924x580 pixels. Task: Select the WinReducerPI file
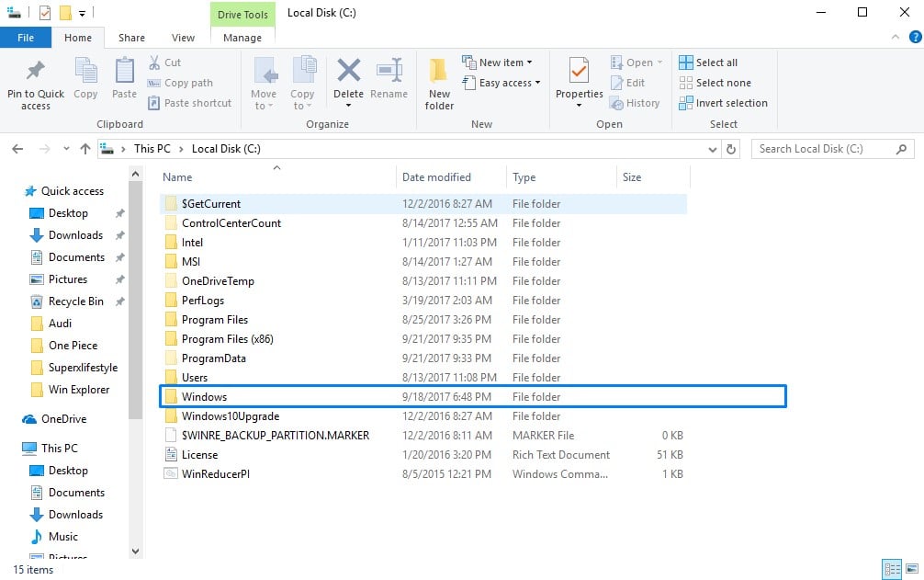(423, 474)
